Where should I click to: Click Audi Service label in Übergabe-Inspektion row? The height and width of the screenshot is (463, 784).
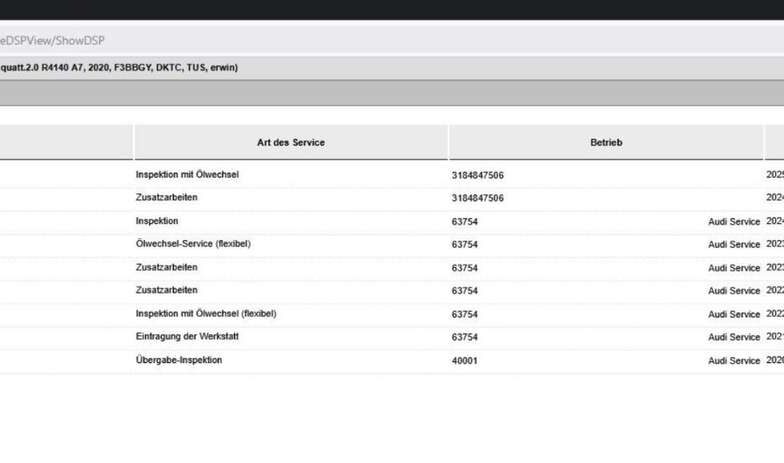(734, 361)
